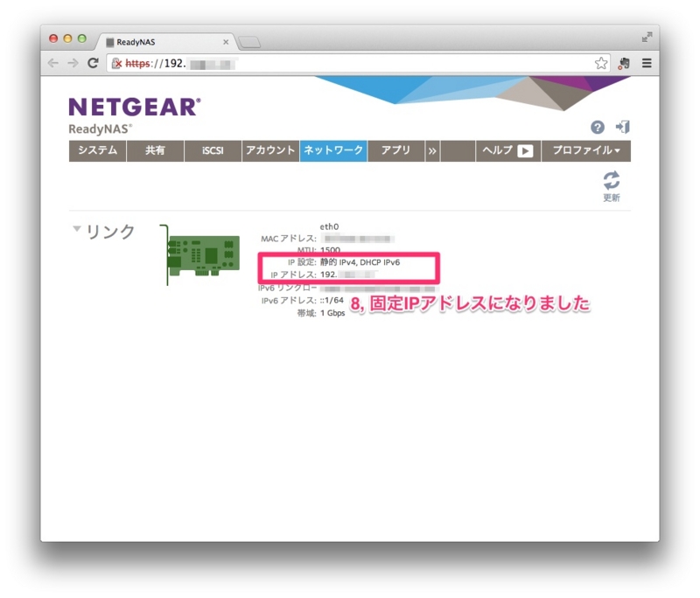
Task: Toggle fullscreen with corner arrows icon
Action: click(x=647, y=37)
